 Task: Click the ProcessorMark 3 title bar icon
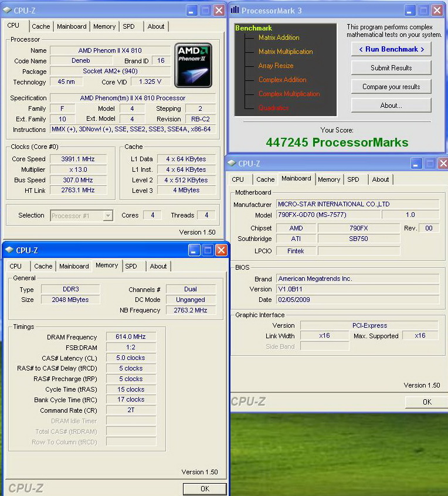(x=235, y=10)
